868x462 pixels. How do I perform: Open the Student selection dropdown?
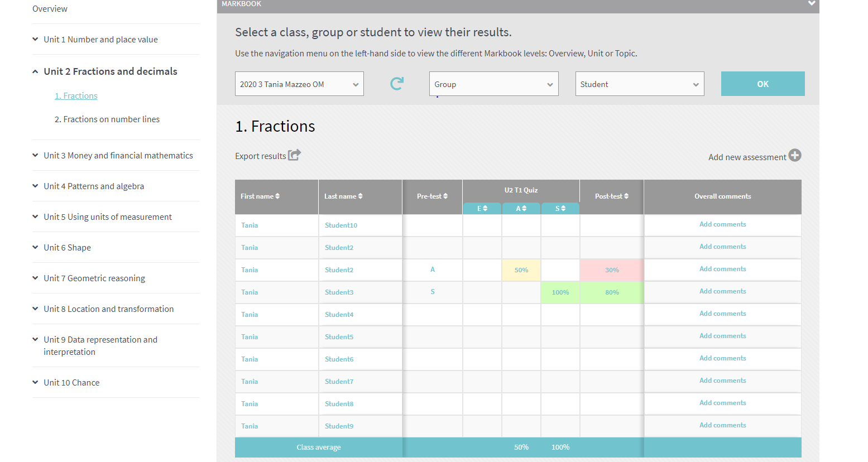click(x=639, y=83)
